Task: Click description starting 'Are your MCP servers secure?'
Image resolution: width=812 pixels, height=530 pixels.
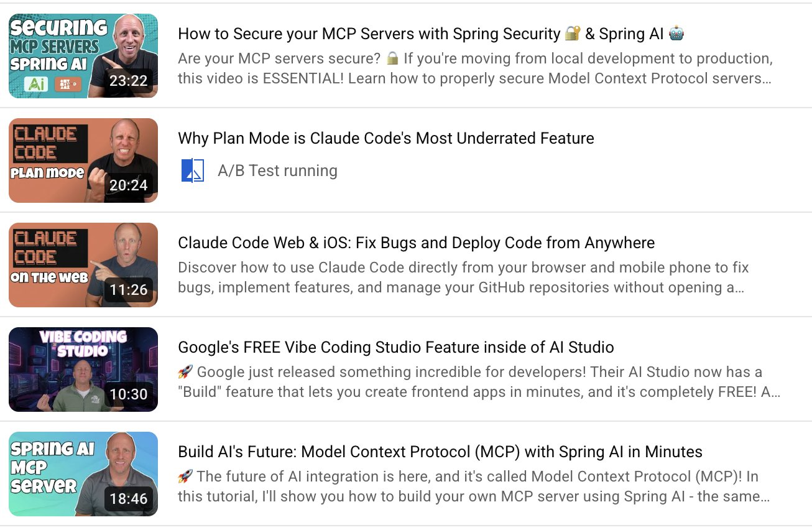Action: (x=475, y=68)
